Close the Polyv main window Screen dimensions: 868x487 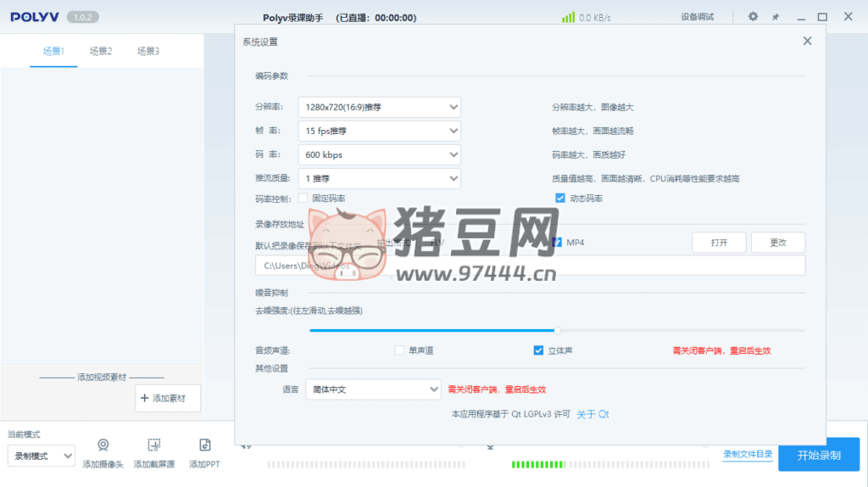[848, 17]
